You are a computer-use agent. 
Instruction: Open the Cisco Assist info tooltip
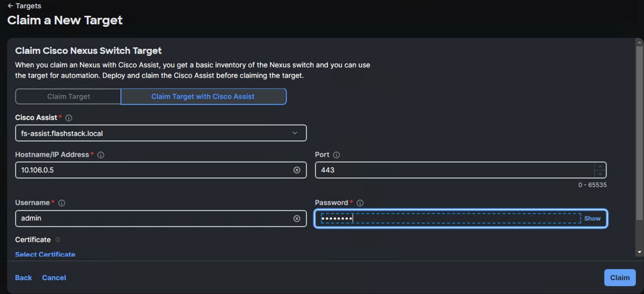(x=68, y=117)
